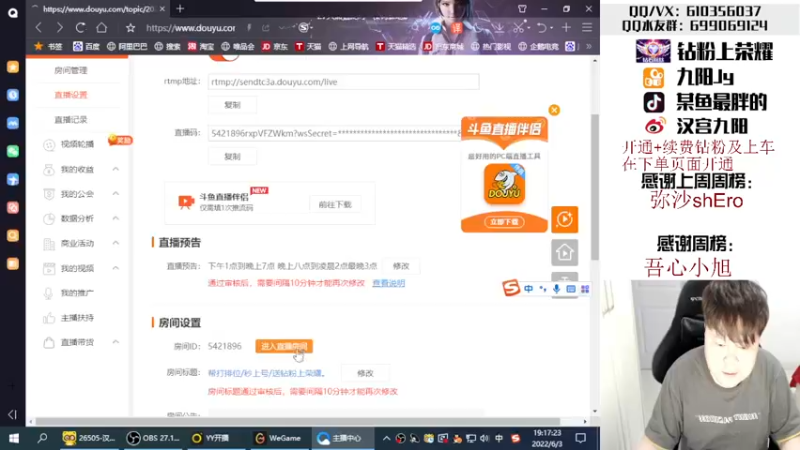Open the browser downloads icon

point(499,28)
